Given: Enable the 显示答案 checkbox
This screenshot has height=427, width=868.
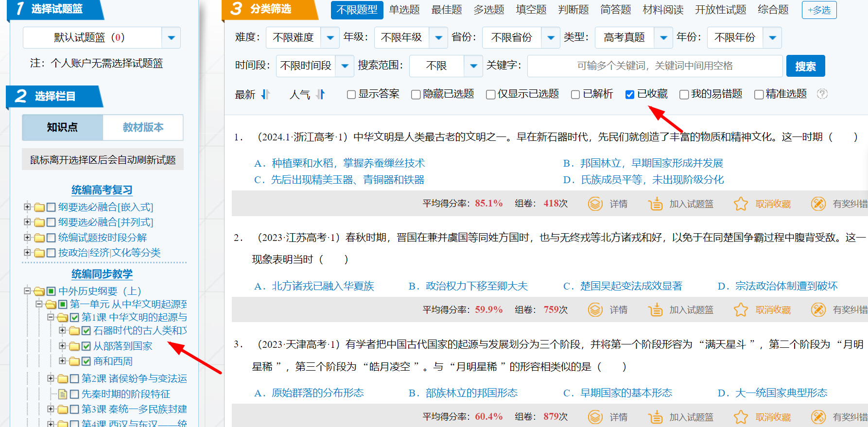Looking at the screenshot, I should click(x=351, y=95).
